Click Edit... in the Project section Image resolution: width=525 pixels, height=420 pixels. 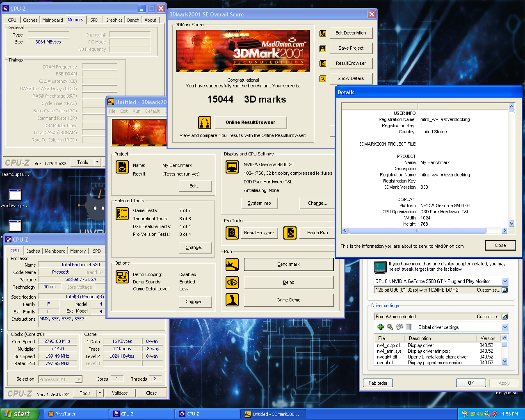[195, 186]
